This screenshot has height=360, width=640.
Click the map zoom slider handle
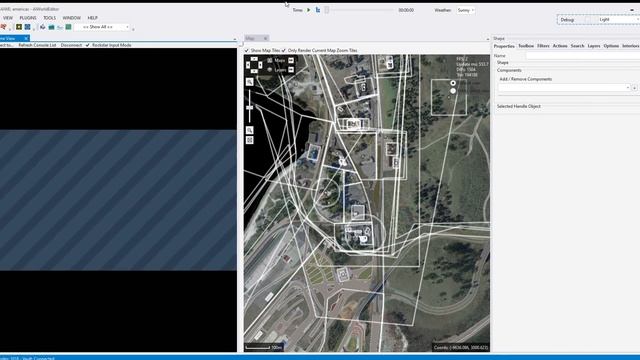pos(249,108)
